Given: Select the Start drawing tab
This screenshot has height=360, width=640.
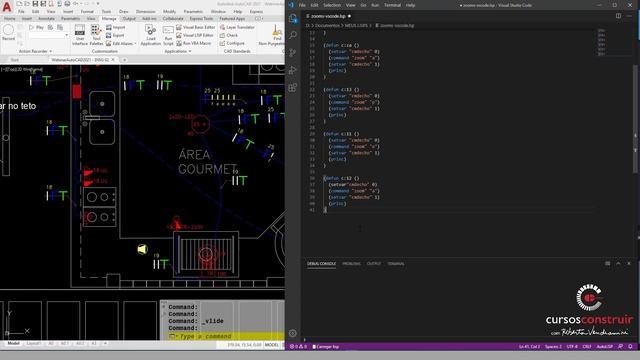Looking at the screenshot, I should click(x=15, y=60).
